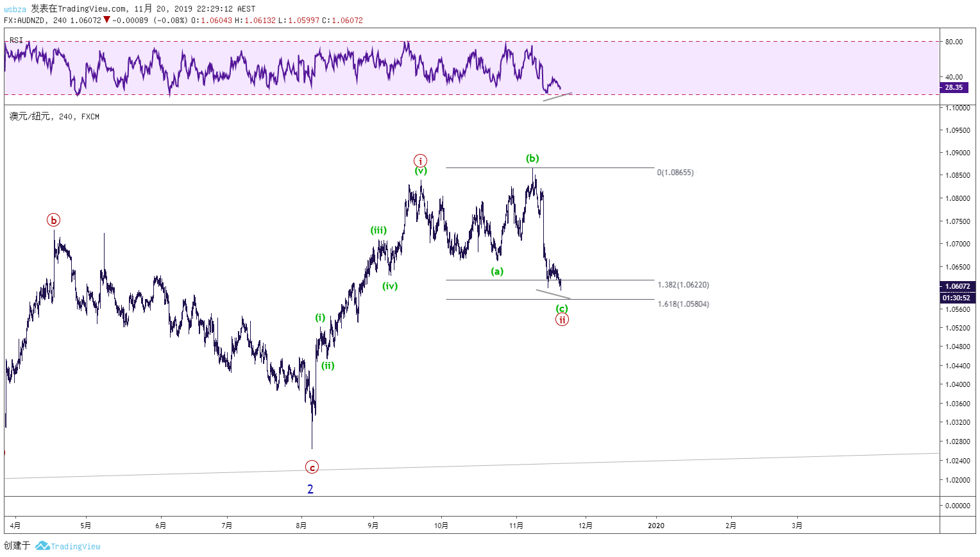Image resolution: width=980 pixels, height=557 pixels.
Task: Click the FX:AUDNZD symbol label
Action: (x=25, y=21)
